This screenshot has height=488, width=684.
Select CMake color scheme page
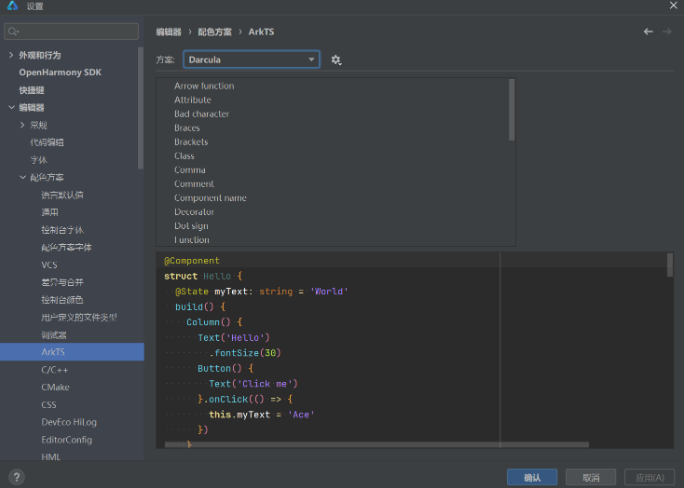point(55,387)
